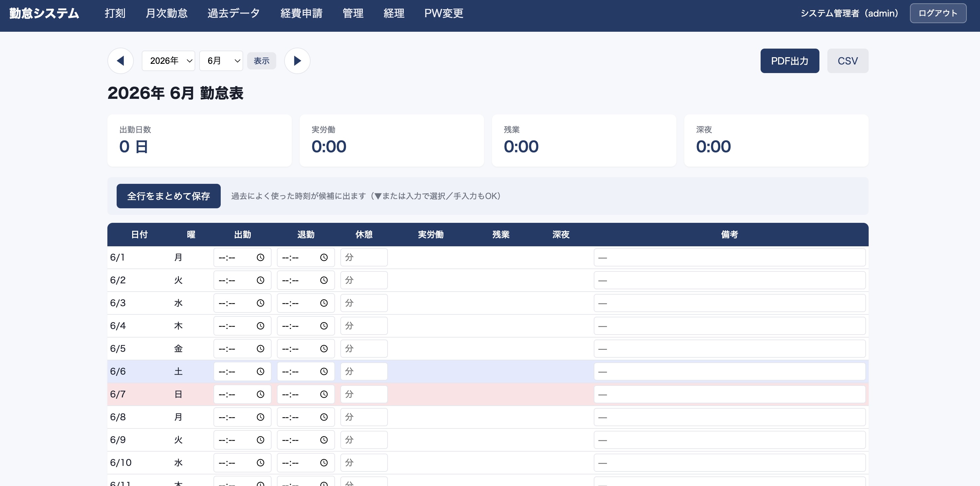Click the 6/1 休憩 minutes field
The image size is (980, 486).
pos(364,258)
